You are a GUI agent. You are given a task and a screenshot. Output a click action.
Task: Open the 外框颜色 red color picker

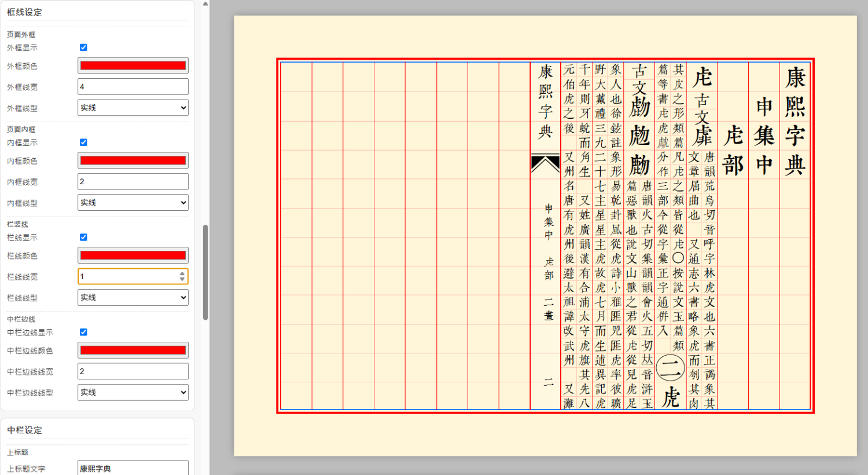point(133,66)
